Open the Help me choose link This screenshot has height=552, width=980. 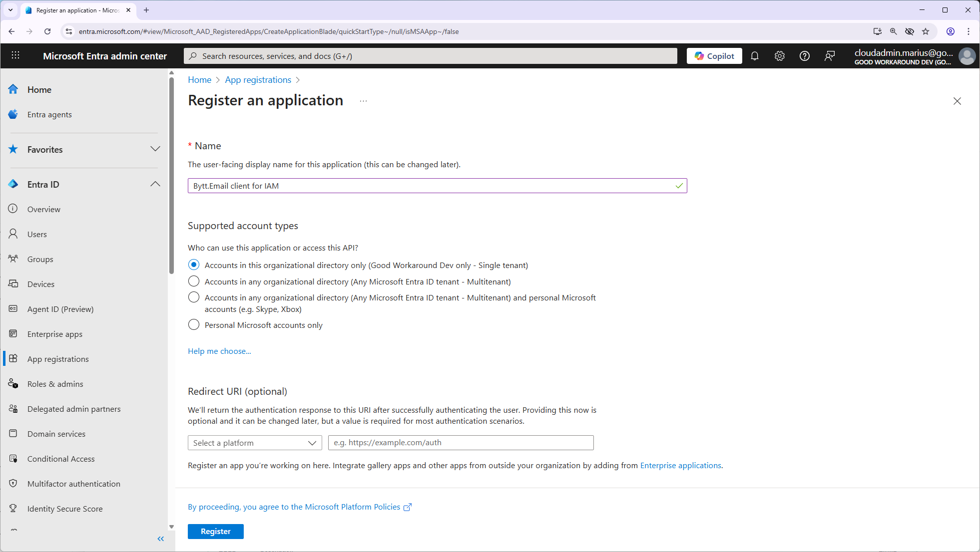219,351
